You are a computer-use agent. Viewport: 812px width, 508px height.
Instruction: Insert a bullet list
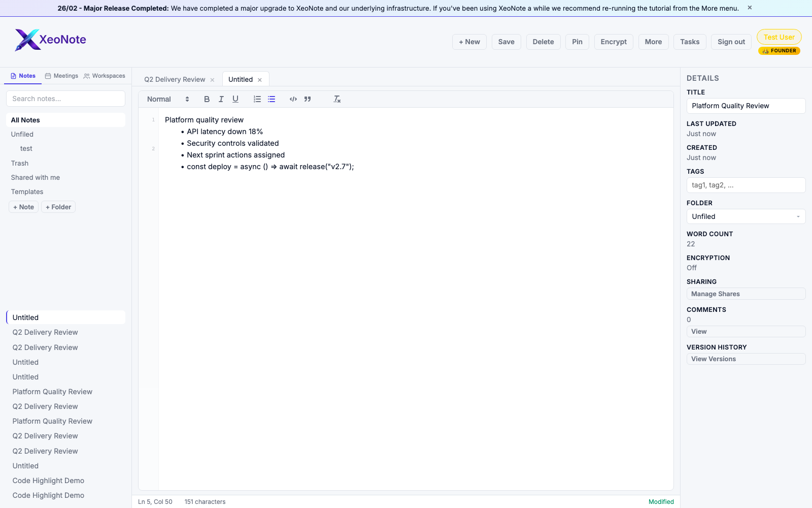coord(272,99)
